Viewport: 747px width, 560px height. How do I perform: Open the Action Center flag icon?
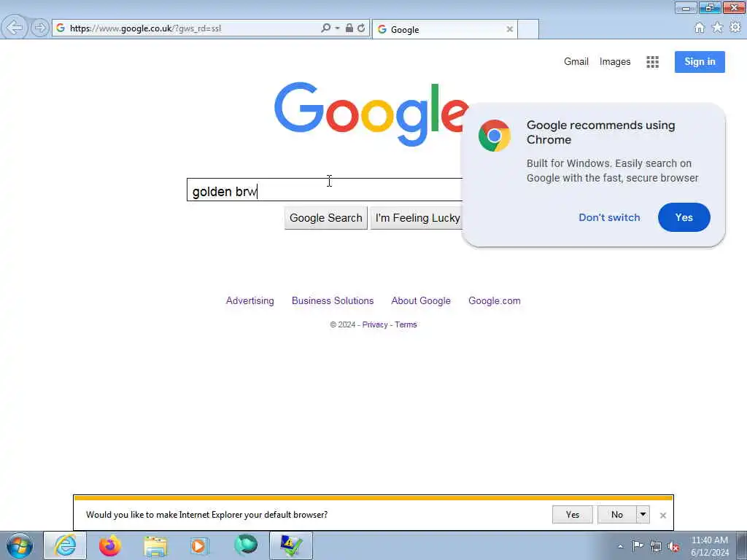tap(638, 545)
